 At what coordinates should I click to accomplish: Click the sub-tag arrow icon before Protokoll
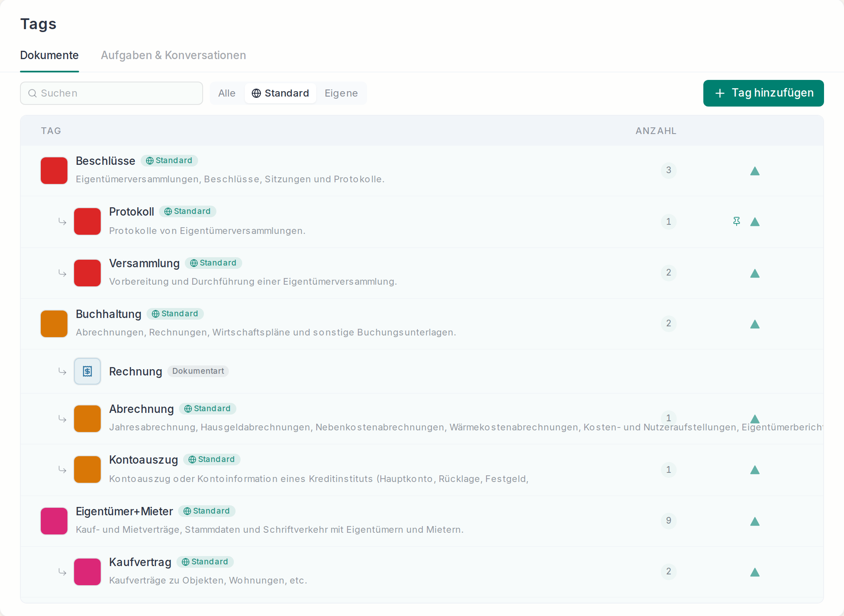pyautogui.click(x=62, y=222)
